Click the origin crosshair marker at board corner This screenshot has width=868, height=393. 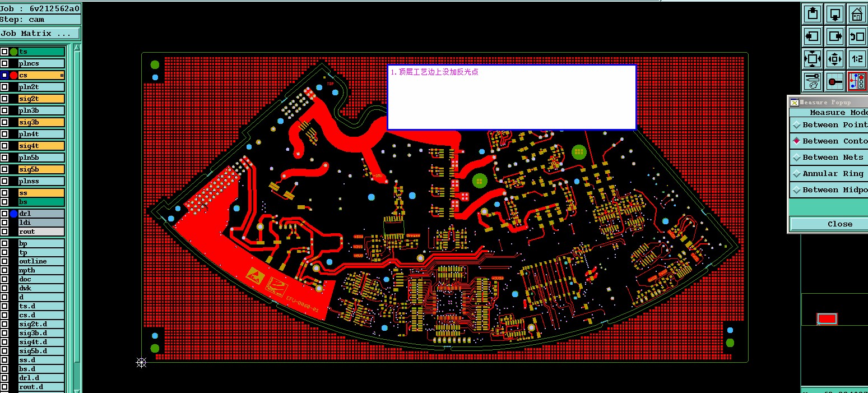click(141, 362)
